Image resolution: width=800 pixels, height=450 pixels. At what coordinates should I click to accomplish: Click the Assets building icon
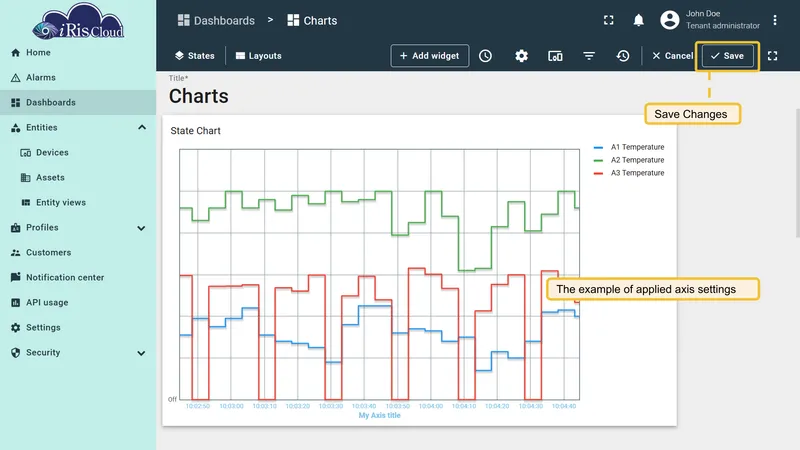[26, 178]
